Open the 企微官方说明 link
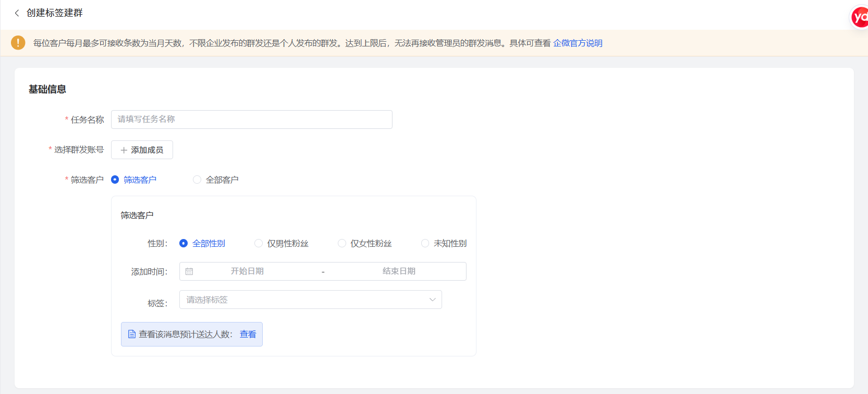Image resolution: width=868 pixels, height=394 pixels. coord(578,43)
